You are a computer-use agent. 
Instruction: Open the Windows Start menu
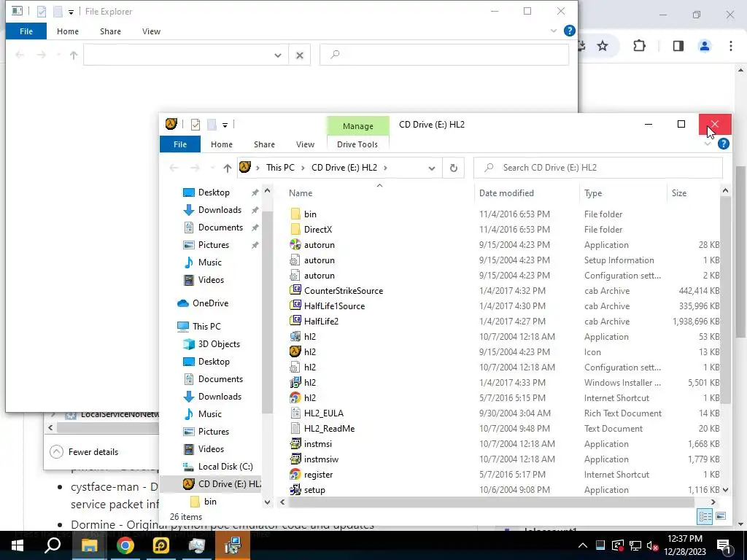point(18,545)
